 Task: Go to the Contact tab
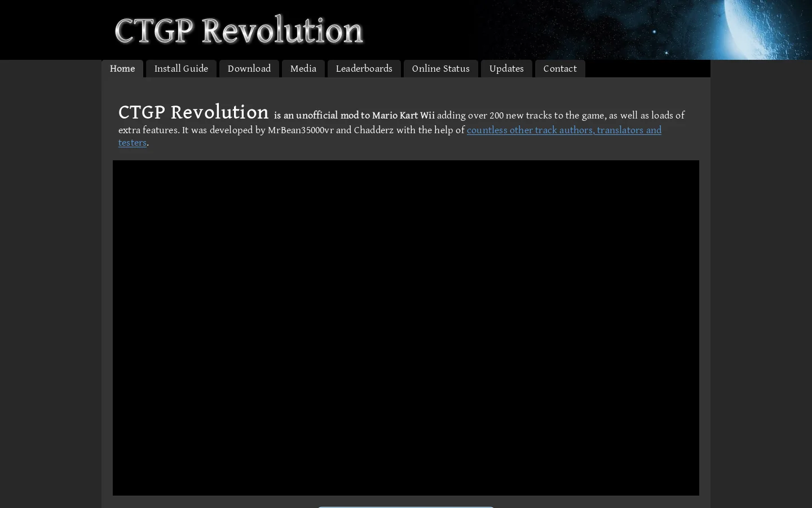coord(560,68)
